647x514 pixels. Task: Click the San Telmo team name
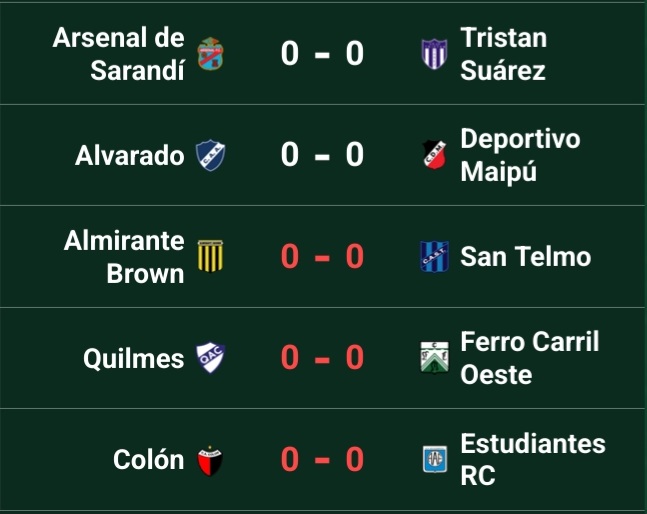click(x=526, y=257)
